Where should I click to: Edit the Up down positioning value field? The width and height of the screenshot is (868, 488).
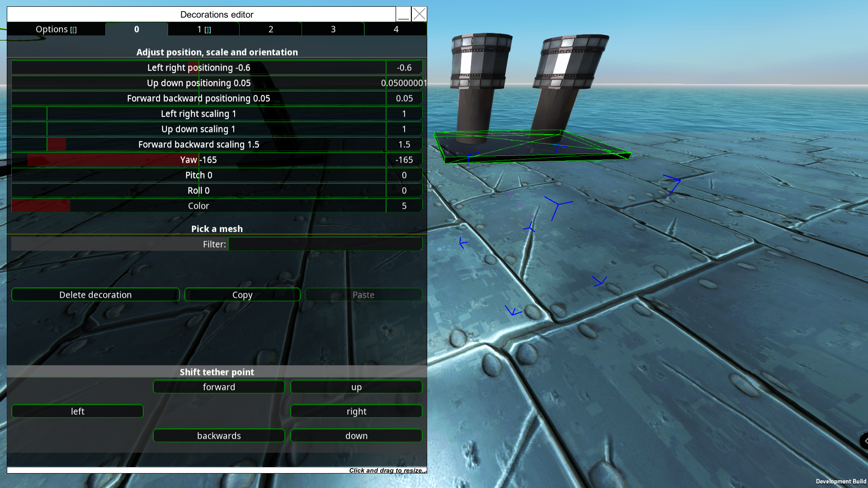404,83
